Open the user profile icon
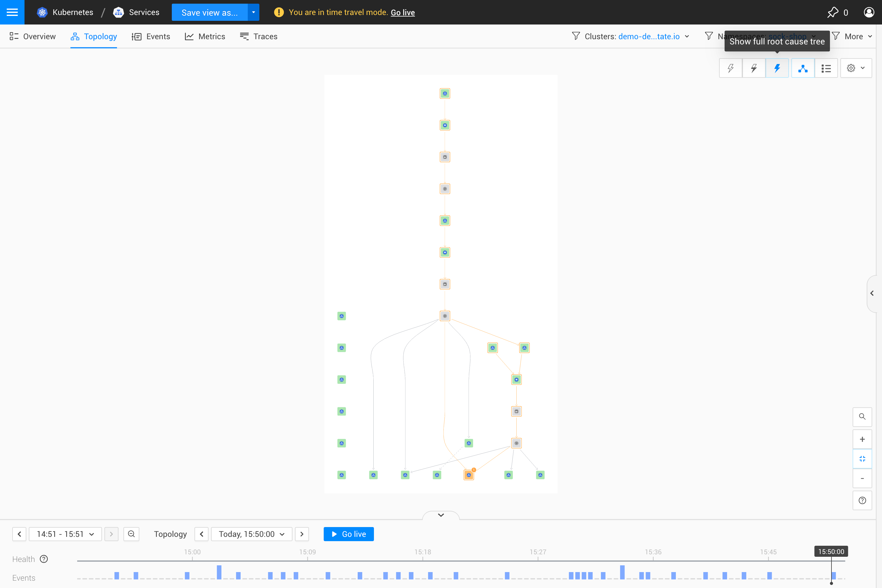Viewport: 882px width, 588px height. tap(869, 12)
